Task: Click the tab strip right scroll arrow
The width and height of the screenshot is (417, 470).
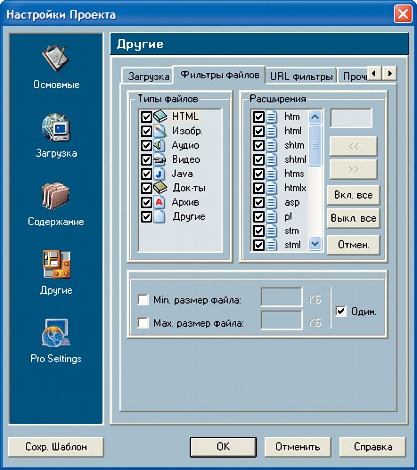Action: click(390, 73)
